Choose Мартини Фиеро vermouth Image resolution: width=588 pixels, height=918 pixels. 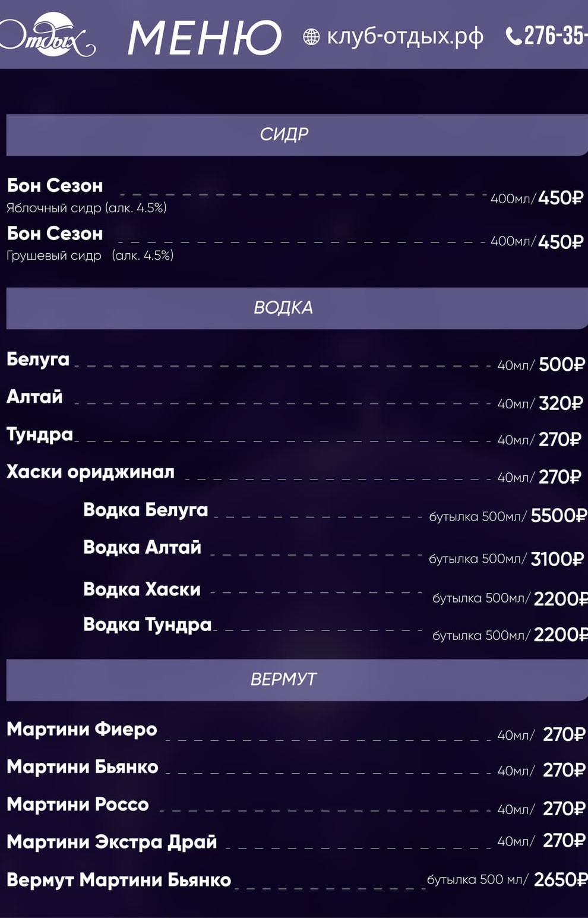pyautogui.click(x=82, y=729)
